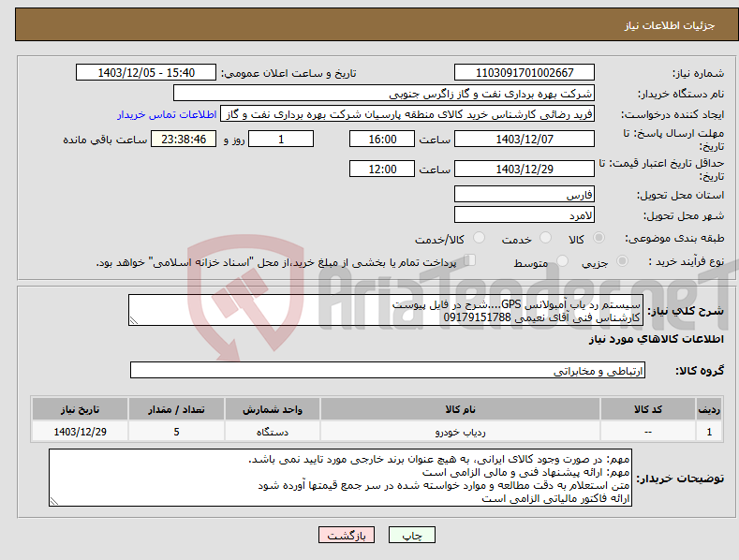
Task: Click the delivery province field فارس
Action: (x=525, y=194)
